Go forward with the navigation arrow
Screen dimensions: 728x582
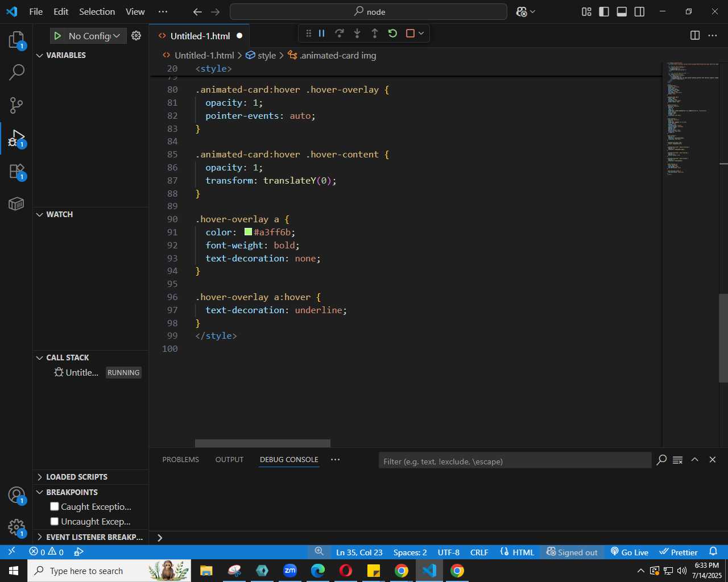point(215,11)
